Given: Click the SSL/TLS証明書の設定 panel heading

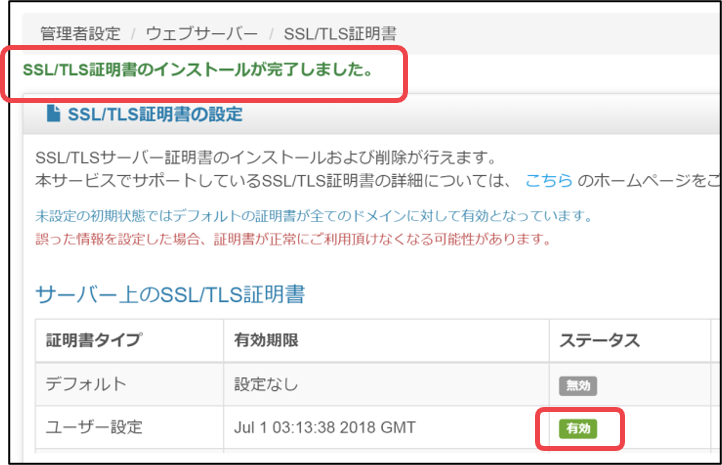Looking at the screenshot, I should coord(155,114).
